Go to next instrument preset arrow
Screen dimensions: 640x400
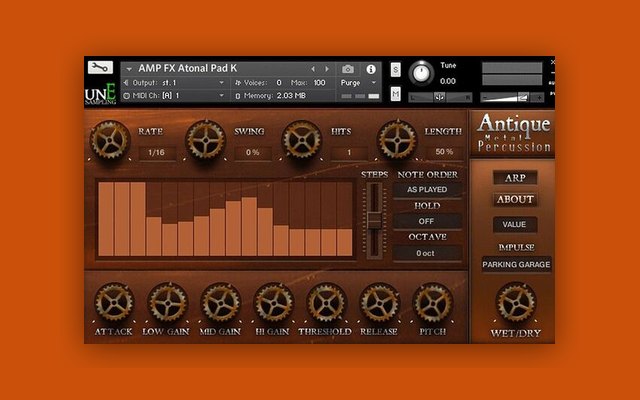click(327, 69)
